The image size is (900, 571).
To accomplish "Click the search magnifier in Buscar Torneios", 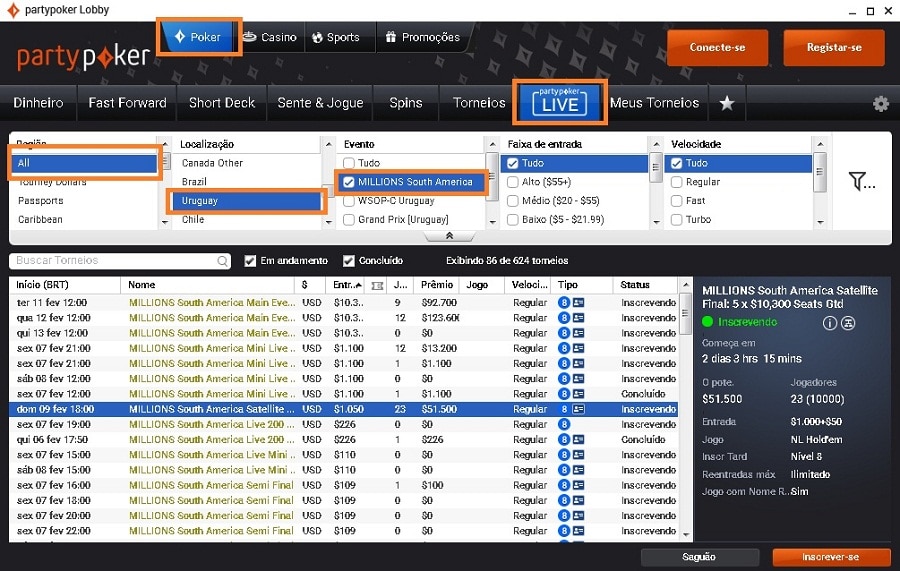I will pos(222,261).
